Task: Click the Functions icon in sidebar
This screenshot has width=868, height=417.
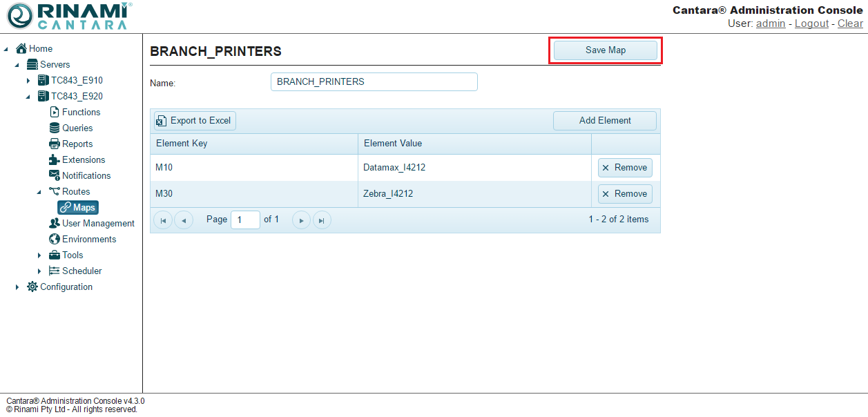Action: pyautogui.click(x=55, y=112)
